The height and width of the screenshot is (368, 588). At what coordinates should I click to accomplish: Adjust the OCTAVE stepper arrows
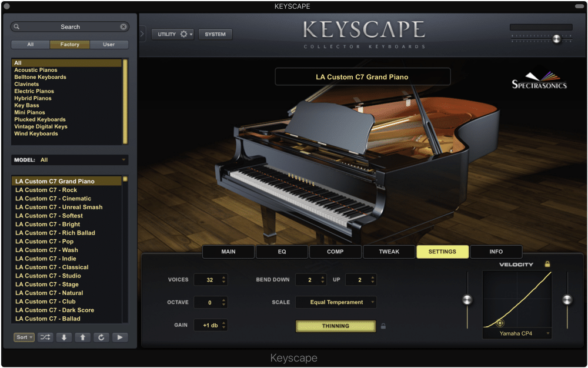223,302
